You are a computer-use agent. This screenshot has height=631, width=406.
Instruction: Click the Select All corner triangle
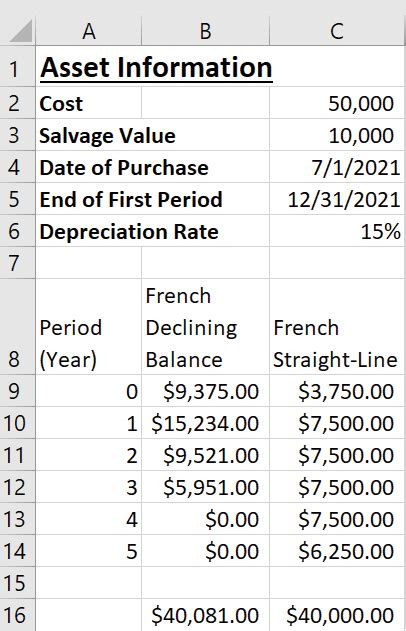tap(18, 31)
